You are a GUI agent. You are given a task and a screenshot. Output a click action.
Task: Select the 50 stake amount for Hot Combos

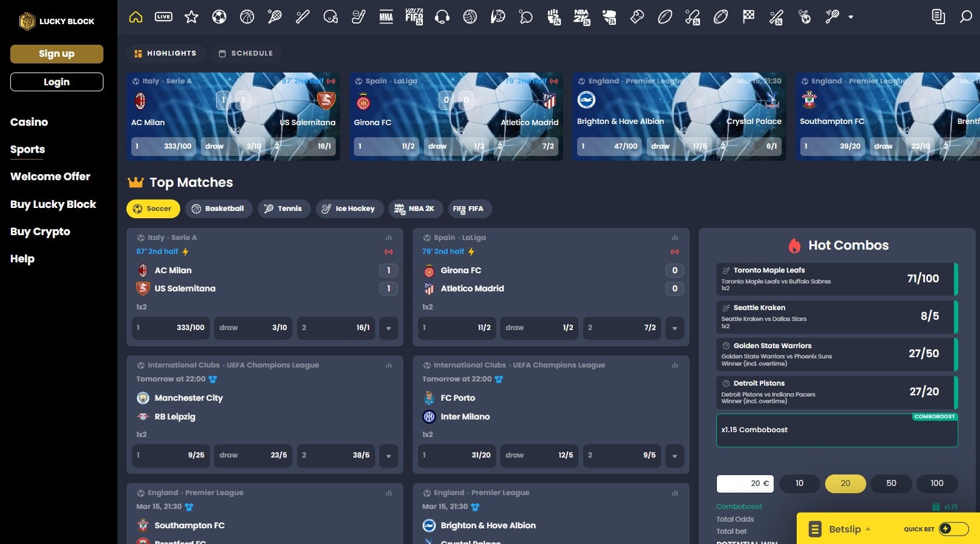(x=890, y=484)
